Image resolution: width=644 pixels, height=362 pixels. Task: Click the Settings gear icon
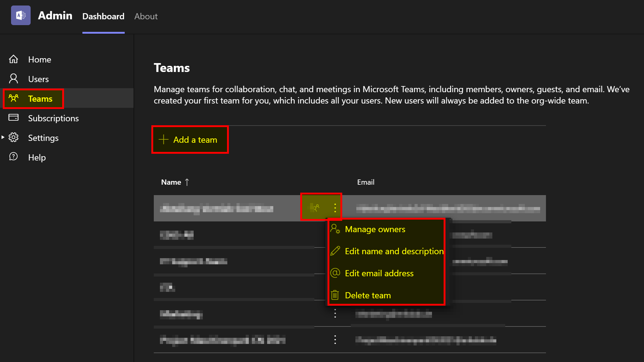click(x=13, y=138)
